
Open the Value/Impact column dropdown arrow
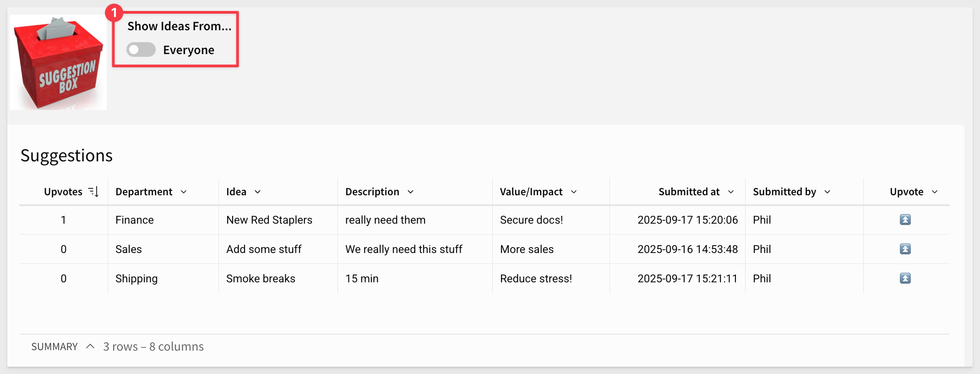[x=574, y=192]
